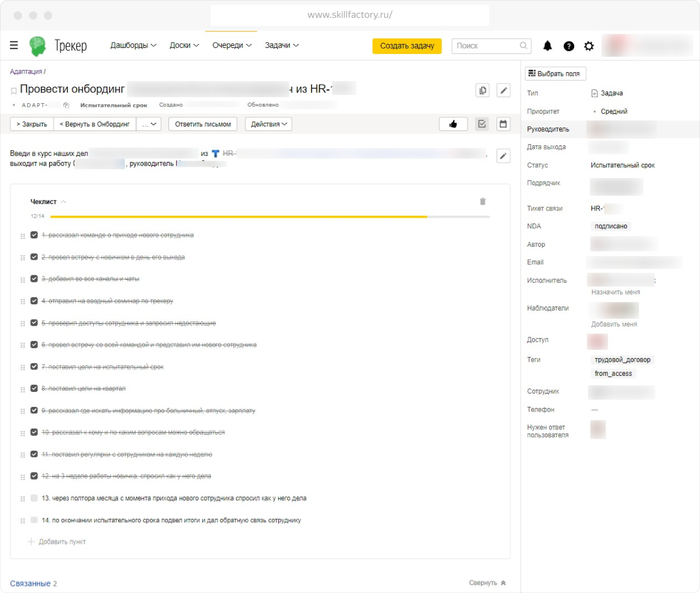Click Вернуть в Онбординг button
The image size is (700, 593).
tap(95, 124)
